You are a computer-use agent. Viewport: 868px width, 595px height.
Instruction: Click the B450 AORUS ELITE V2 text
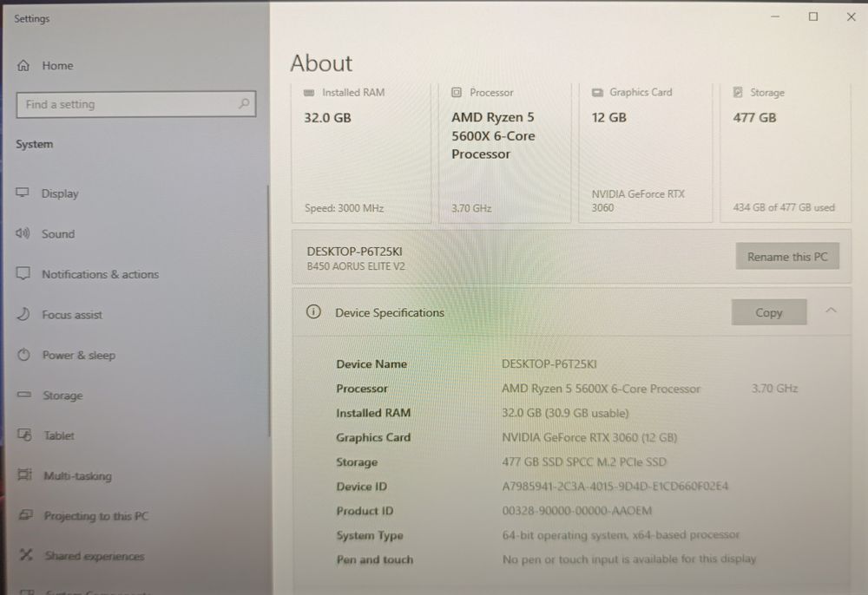356,266
